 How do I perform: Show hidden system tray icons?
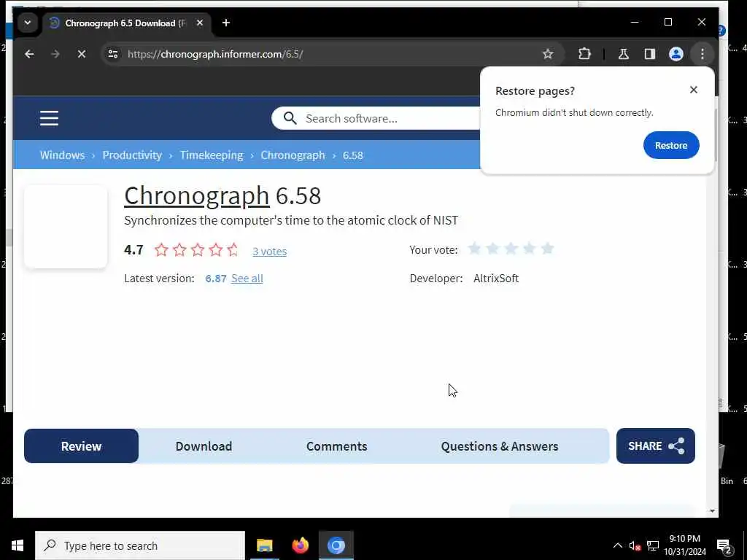click(617, 545)
